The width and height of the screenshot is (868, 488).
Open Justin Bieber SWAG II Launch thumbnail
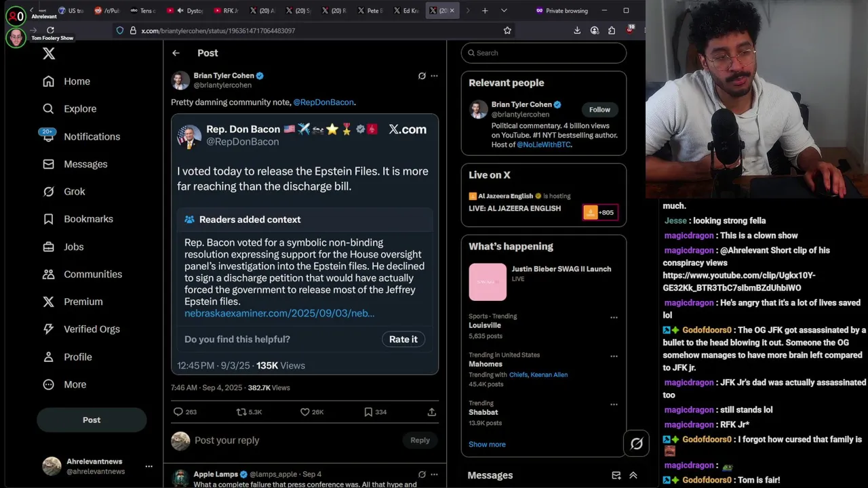pos(488,282)
